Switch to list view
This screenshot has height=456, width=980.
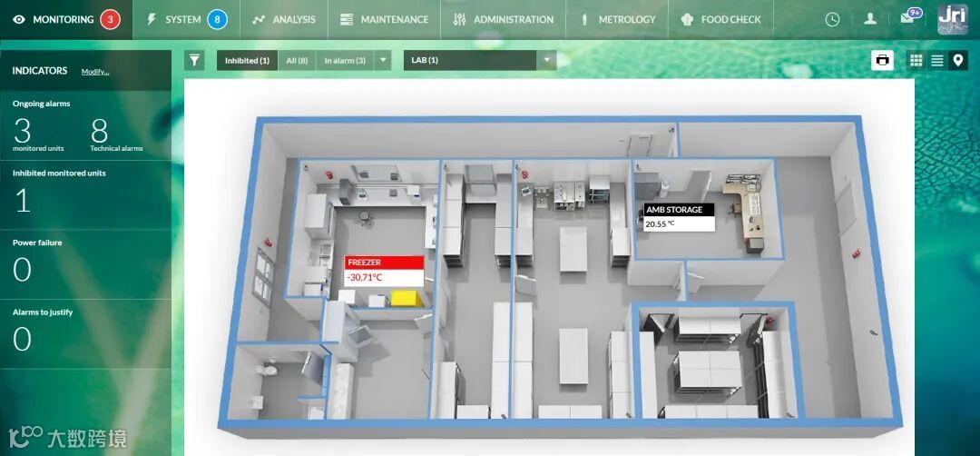pyautogui.click(x=936, y=60)
